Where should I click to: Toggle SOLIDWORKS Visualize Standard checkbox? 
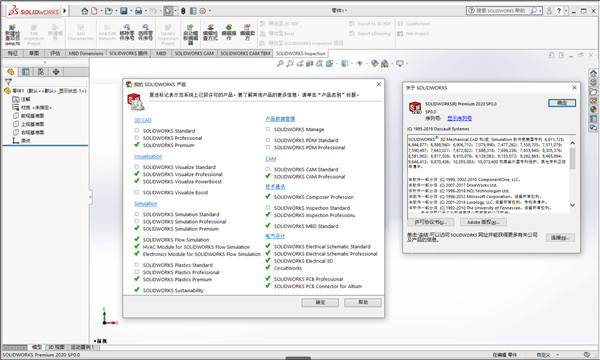pyautogui.click(x=137, y=167)
